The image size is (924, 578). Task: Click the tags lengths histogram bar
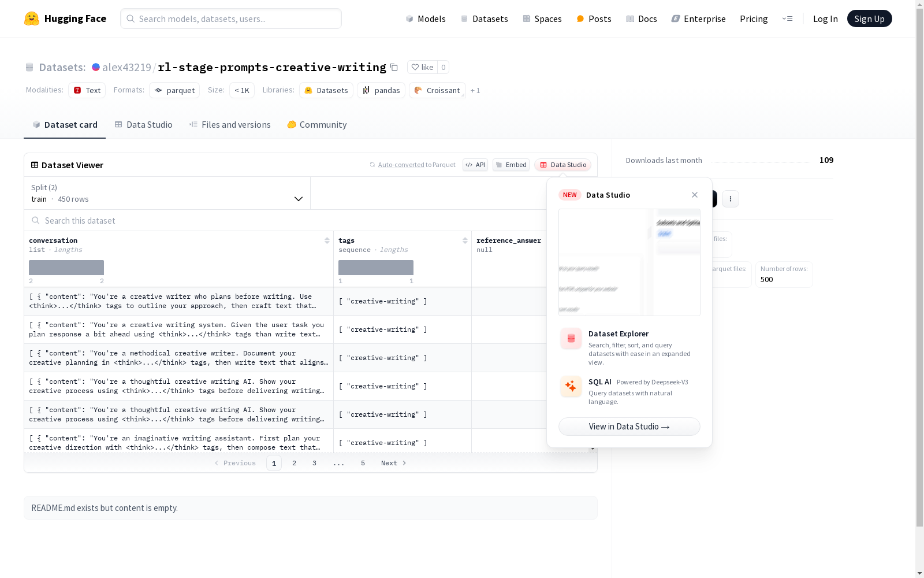[376, 268]
